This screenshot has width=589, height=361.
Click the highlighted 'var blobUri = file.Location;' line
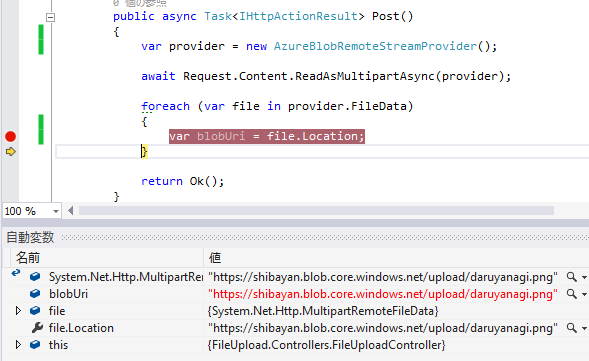267,136
